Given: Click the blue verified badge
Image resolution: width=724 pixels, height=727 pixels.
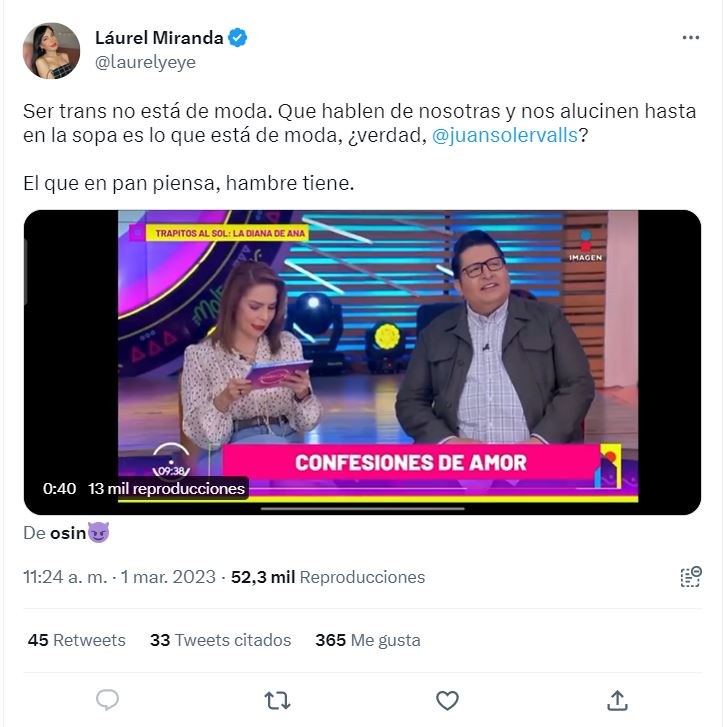Looking at the screenshot, I should pyautogui.click(x=237, y=38).
